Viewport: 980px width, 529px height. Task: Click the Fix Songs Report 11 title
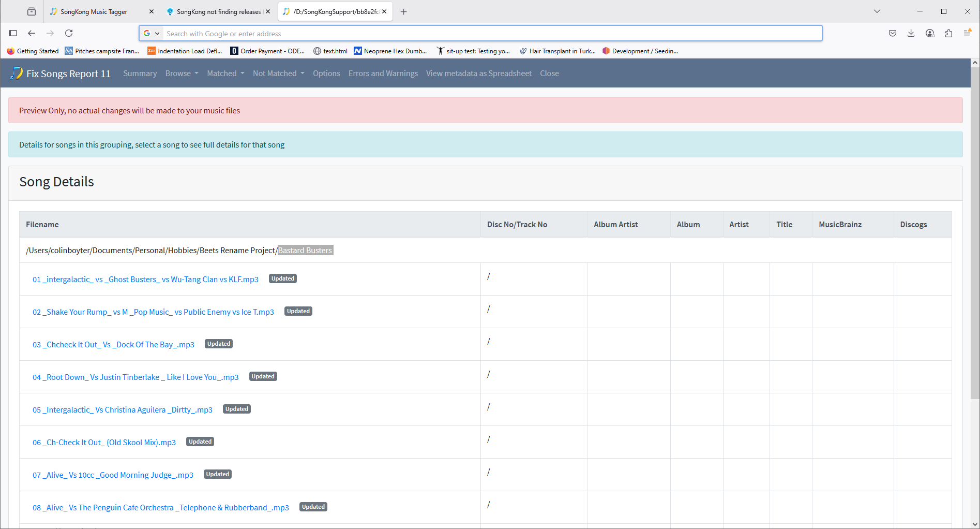[x=68, y=74]
